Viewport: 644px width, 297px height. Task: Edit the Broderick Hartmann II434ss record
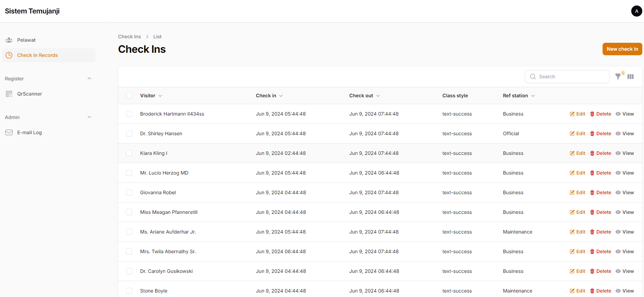pyautogui.click(x=577, y=114)
